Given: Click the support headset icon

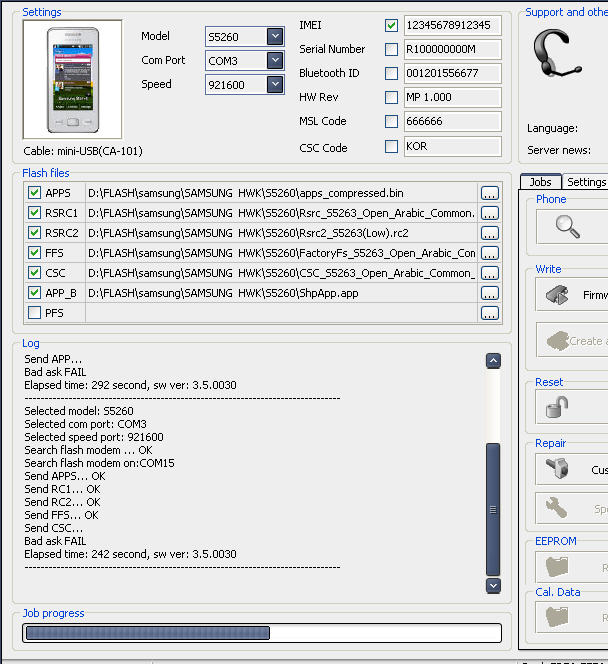Looking at the screenshot, I should (x=557, y=53).
